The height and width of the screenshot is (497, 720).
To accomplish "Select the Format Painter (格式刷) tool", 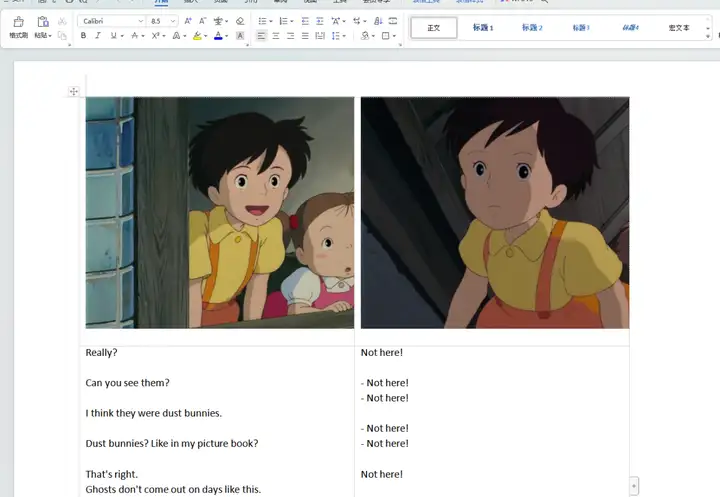I will pos(18,27).
